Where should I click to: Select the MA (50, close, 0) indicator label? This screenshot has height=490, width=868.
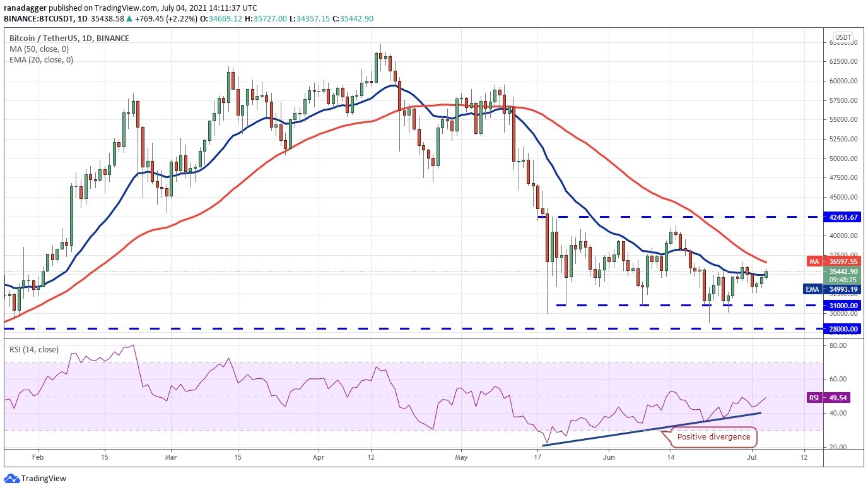click(39, 49)
